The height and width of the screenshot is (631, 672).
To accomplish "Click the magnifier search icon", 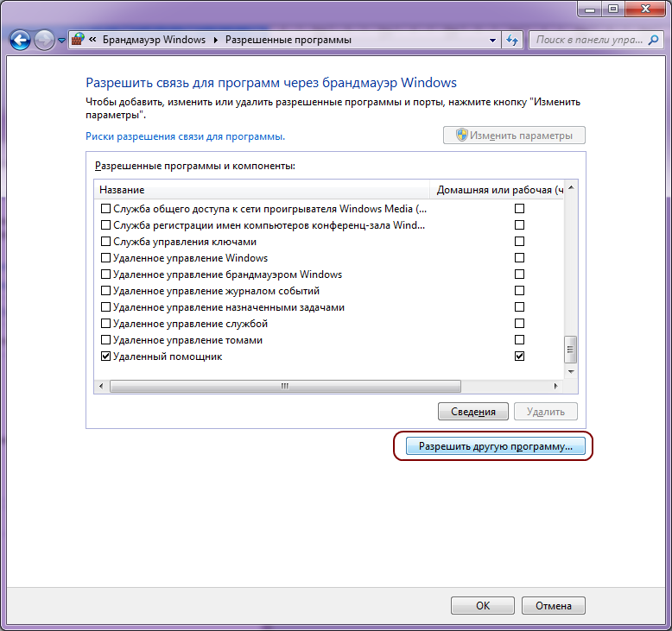I will (x=654, y=40).
